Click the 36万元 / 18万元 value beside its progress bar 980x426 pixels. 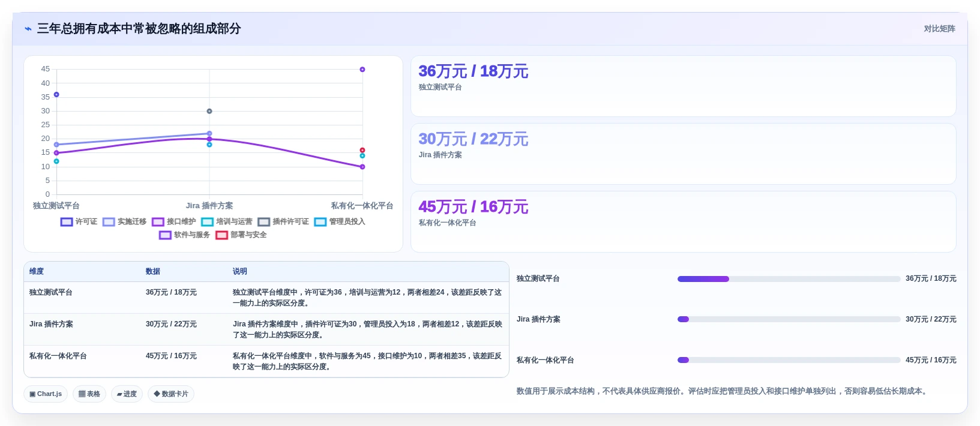point(931,279)
